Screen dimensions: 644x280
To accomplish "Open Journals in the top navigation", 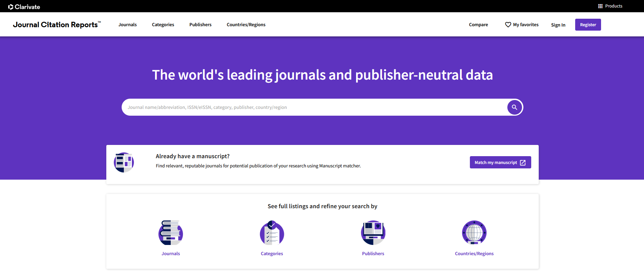I will tap(127, 24).
